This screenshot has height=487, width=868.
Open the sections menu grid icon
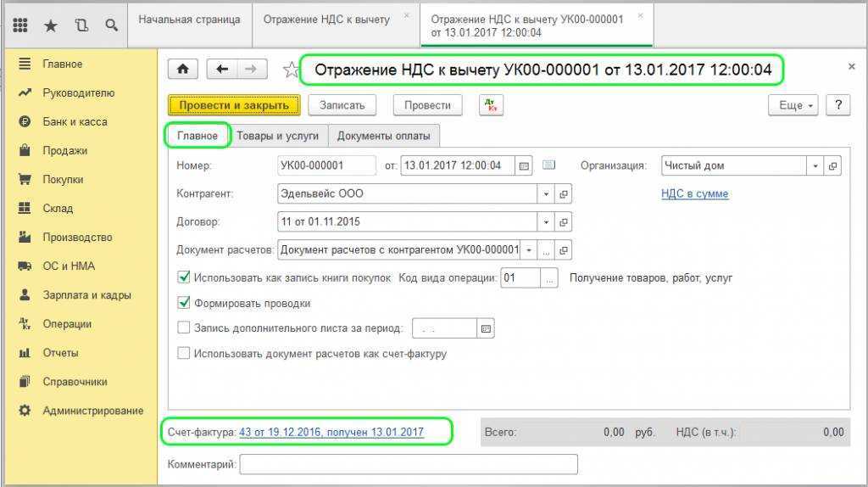(20, 25)
